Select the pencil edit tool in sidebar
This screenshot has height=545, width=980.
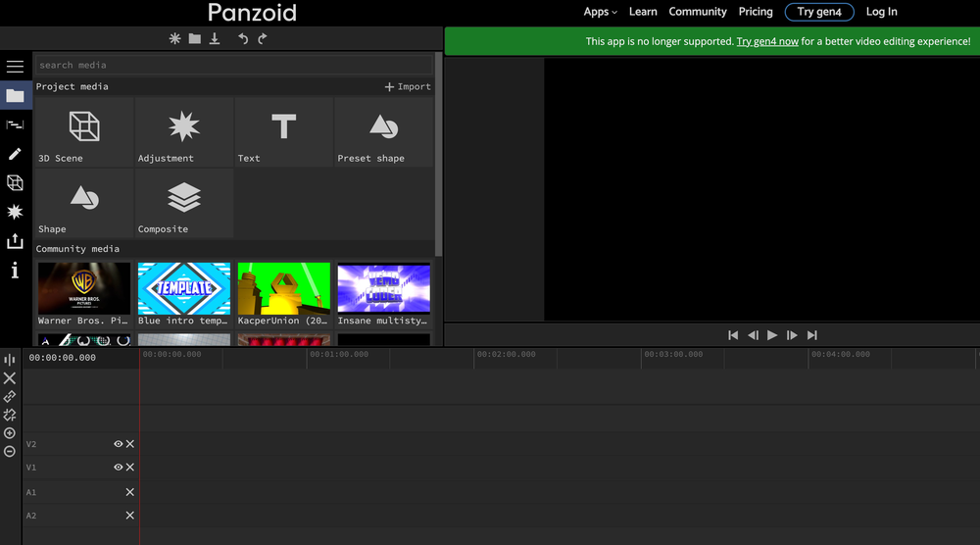(15, 154)
